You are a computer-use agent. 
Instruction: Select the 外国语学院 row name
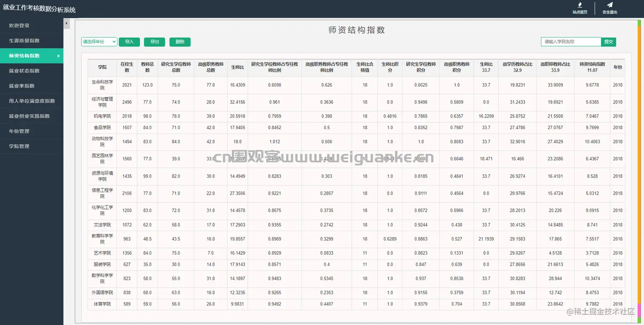coord(102,293)
